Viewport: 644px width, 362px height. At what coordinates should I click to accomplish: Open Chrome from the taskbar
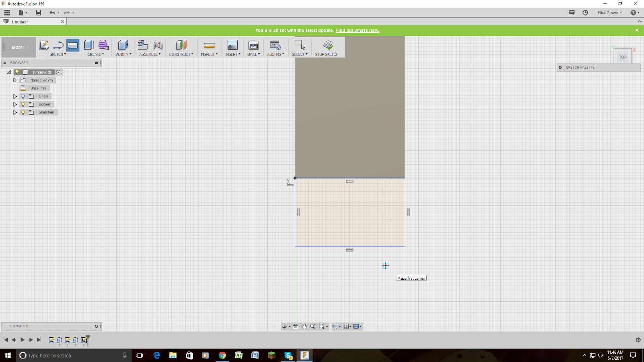coord(222,356)
